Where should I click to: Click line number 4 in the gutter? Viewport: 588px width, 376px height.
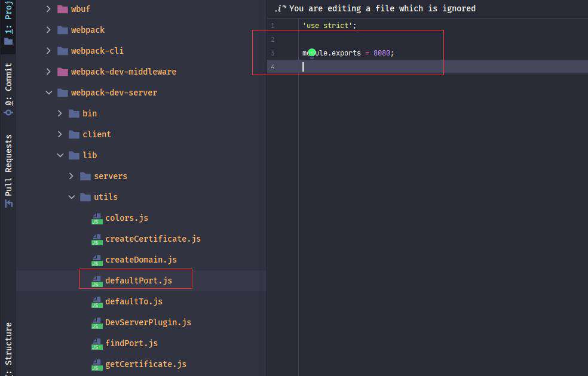pos(272,67)
